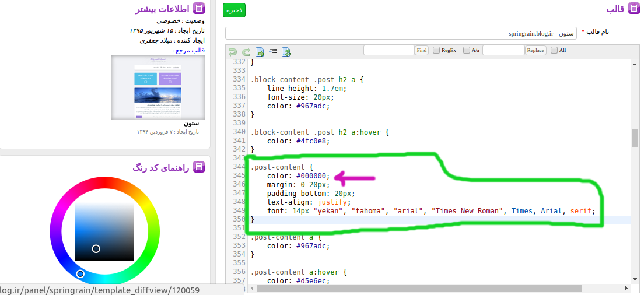This screenshot has height=295, width=644.
Task: Open the قالب مرجع link
Action: (x=188, y=51)
